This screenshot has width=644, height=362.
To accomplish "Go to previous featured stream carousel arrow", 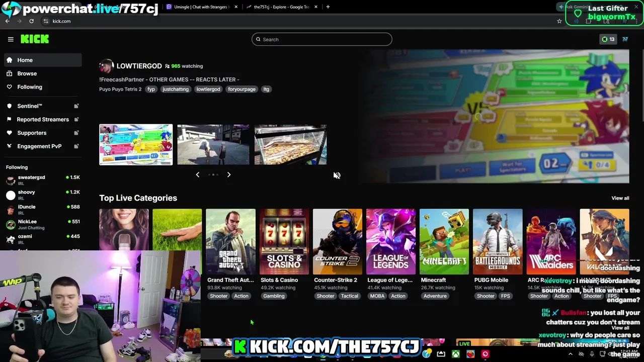I will pyautogui.click(x=198, y=174).
